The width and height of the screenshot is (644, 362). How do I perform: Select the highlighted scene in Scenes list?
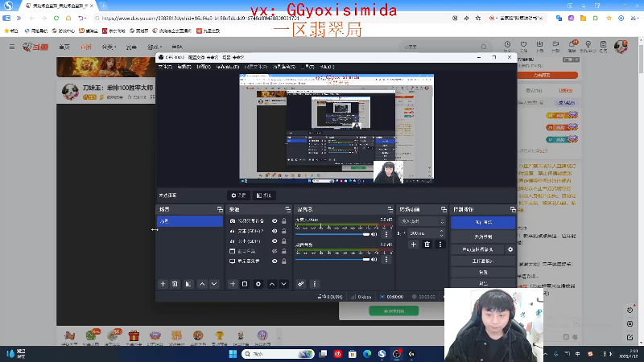(190, 221)
